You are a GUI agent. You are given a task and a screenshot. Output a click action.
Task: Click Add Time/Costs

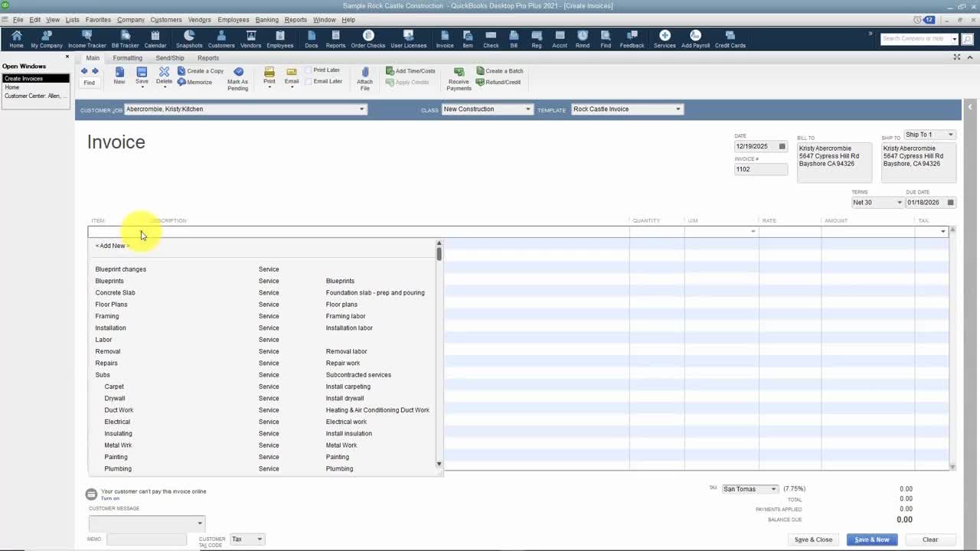point(410,71)
